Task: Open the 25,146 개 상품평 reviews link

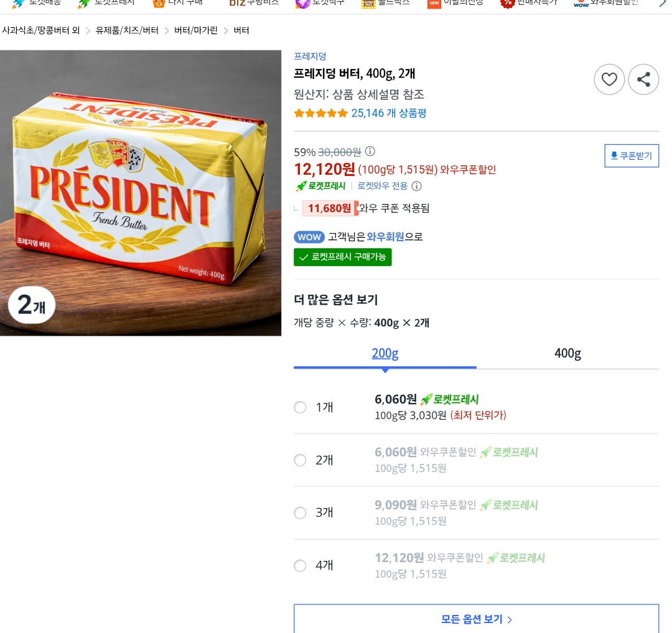Action: pyautogui.click(x=389, y=113)
